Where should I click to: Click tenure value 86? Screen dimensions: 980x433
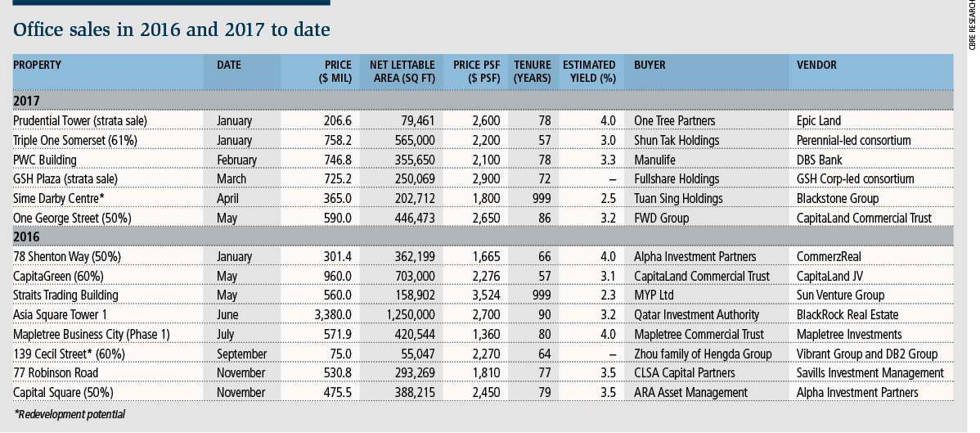pos(544,218)
